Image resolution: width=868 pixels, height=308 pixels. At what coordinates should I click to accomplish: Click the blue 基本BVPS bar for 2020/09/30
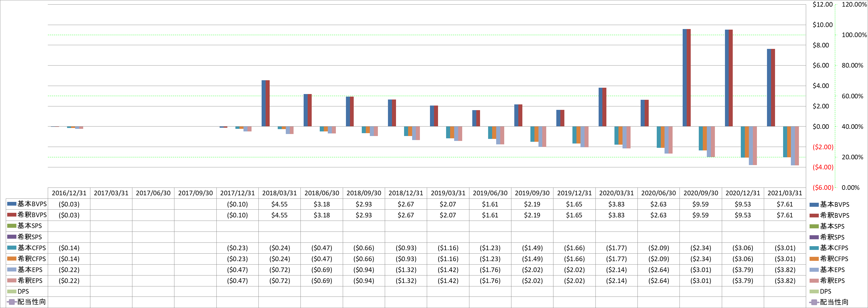pos(685,78)
